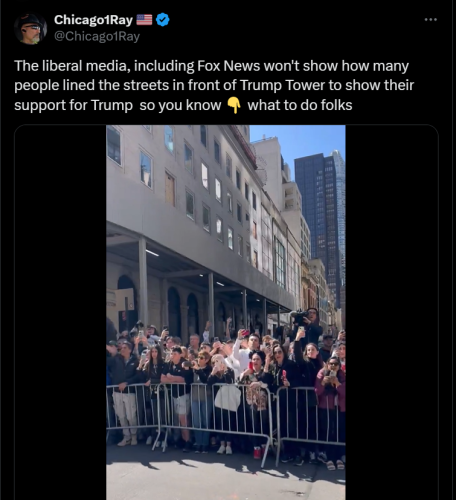The image size is (456, 500).
Task: Open Chicago1Ray's profile avatar picture
Action: [x=30, y=29]
